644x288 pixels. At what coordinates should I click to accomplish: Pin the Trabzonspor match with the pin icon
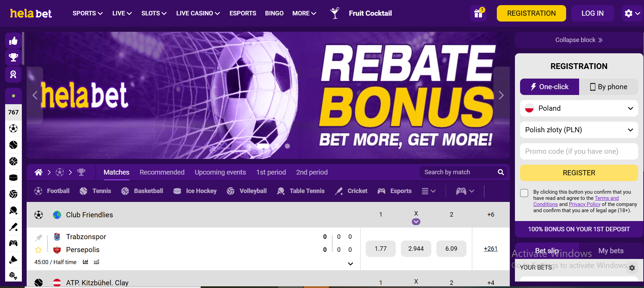[39, 237]
